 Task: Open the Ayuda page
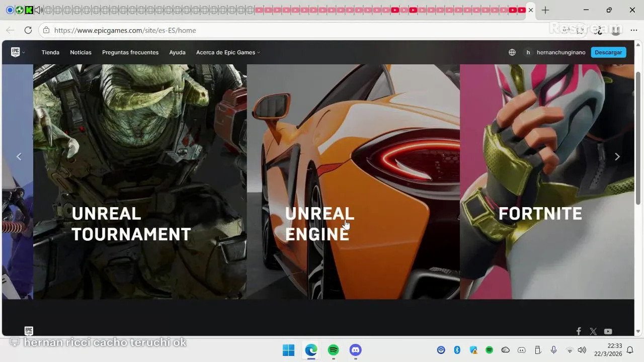click(x=177, y=52)
